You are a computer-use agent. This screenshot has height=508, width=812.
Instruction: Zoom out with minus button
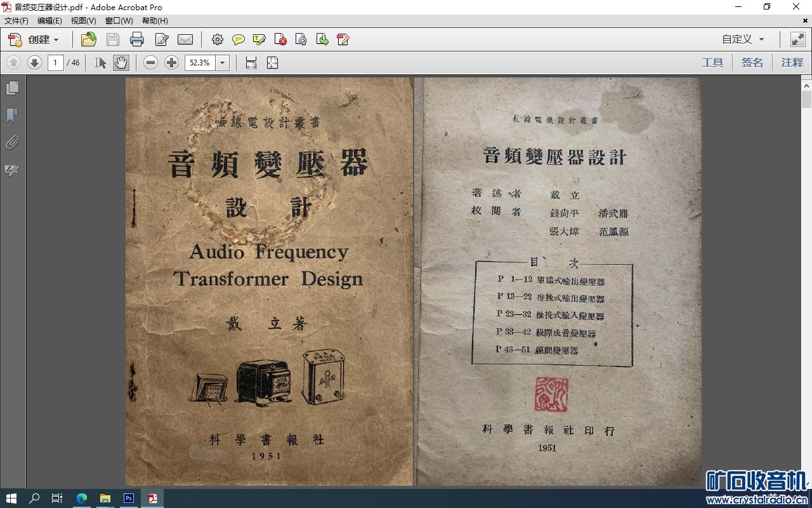click(x=150, y=62)
